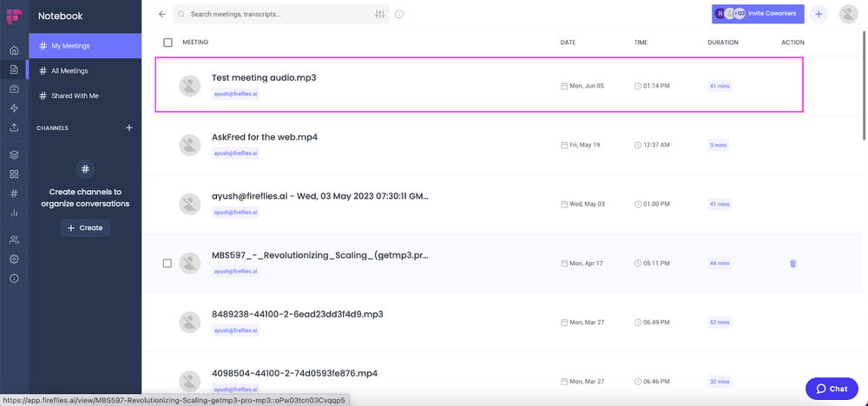Click the Invite Coworkers button
The image size is (868, 406).
[x=757, y=14]
